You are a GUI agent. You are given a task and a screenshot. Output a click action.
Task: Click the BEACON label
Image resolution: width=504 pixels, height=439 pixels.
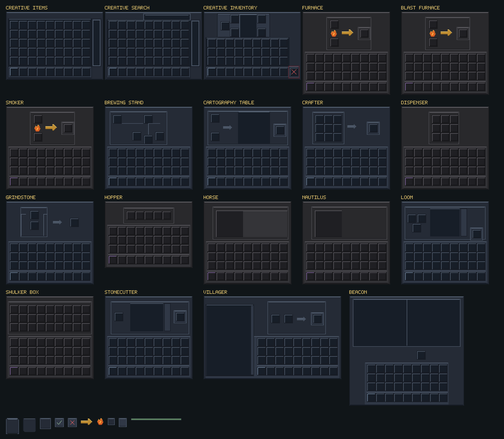[x=358, y=292]
